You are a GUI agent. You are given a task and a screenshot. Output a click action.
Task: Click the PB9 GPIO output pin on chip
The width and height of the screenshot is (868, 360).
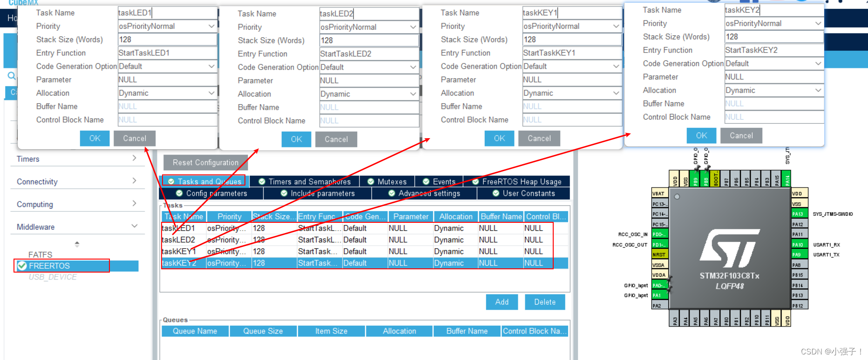point(696,179)
